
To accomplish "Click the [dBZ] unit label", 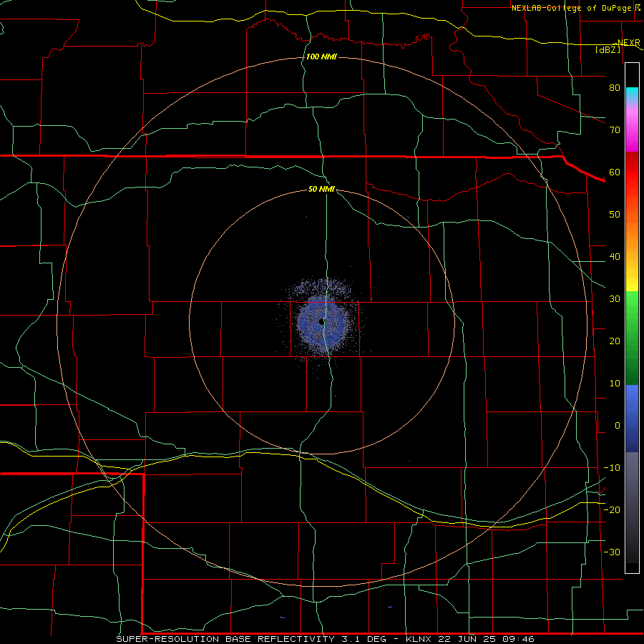I will click(x=608, y=49).
